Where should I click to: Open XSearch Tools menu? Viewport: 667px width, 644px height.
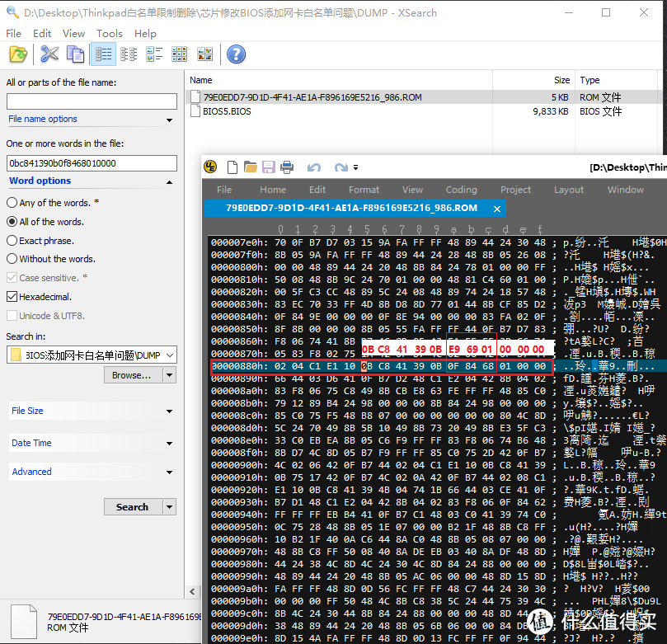110,33
